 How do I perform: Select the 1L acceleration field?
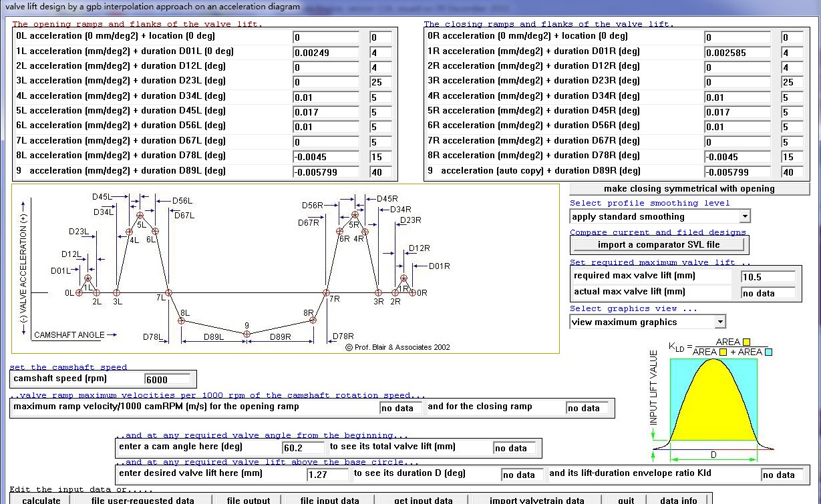[x=326, y=53]
